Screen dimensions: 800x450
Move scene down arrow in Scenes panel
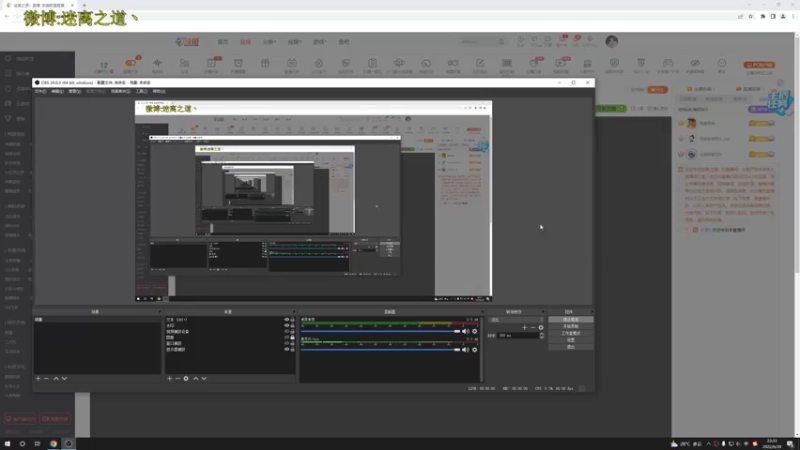[x=64, y=379]
